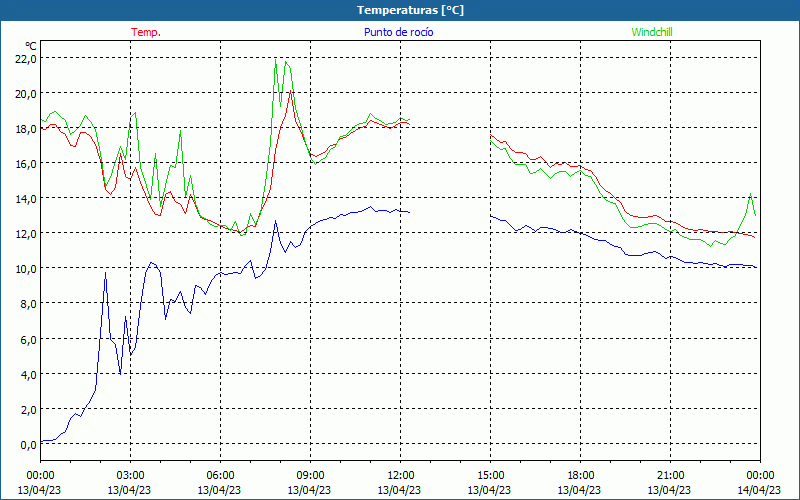Click the 09:00 time axis label

pos(310,476)
